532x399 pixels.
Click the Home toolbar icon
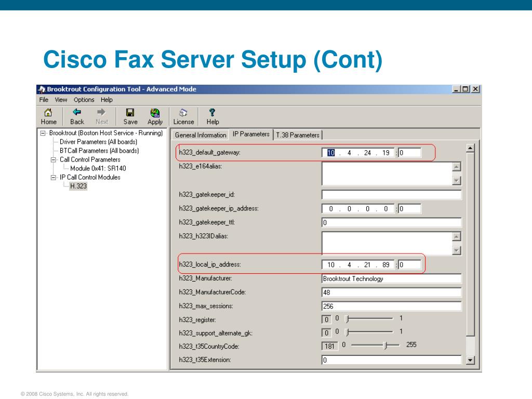[48, 112]
